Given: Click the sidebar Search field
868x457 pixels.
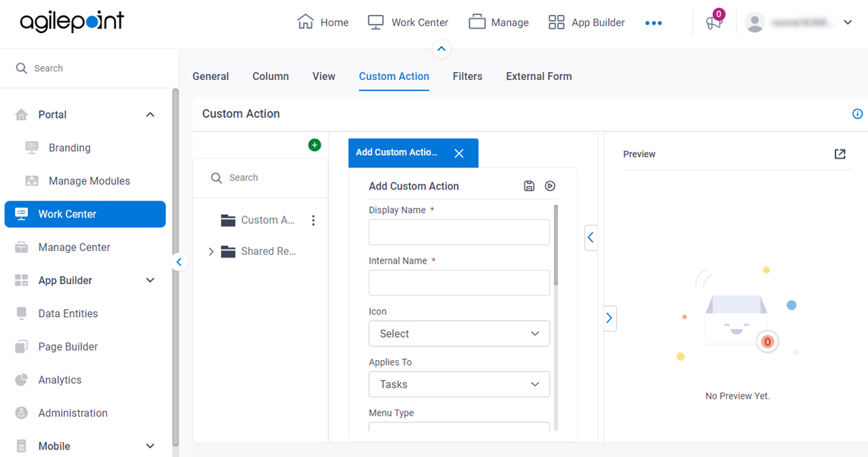Looking at the screenshot, I should pos(88,68).
